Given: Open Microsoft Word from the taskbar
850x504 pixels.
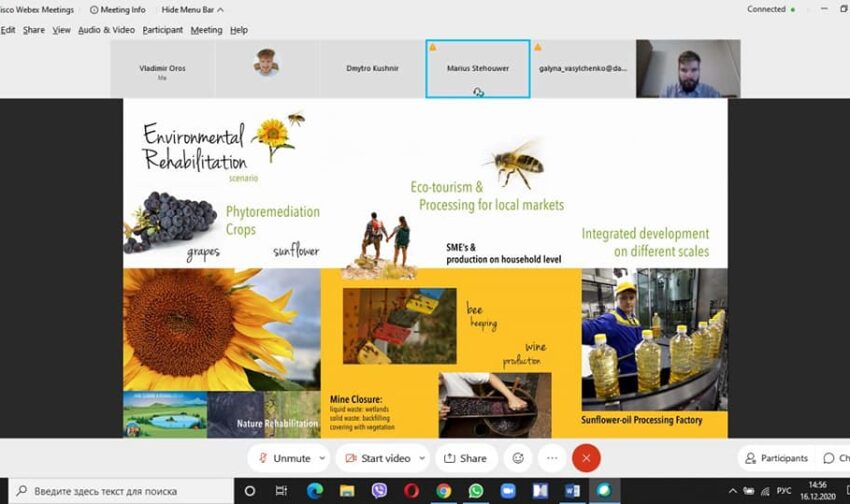Looking at the screenshot, I should 571,491.
